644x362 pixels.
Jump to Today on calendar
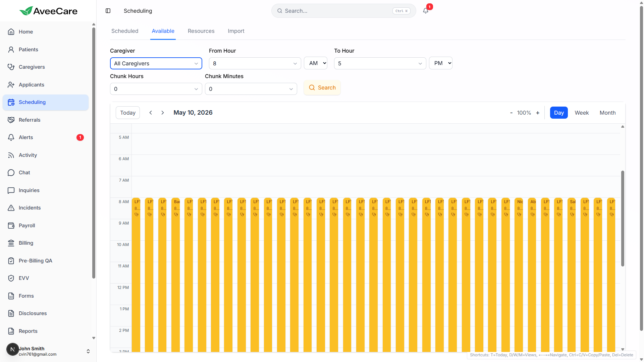128,113
